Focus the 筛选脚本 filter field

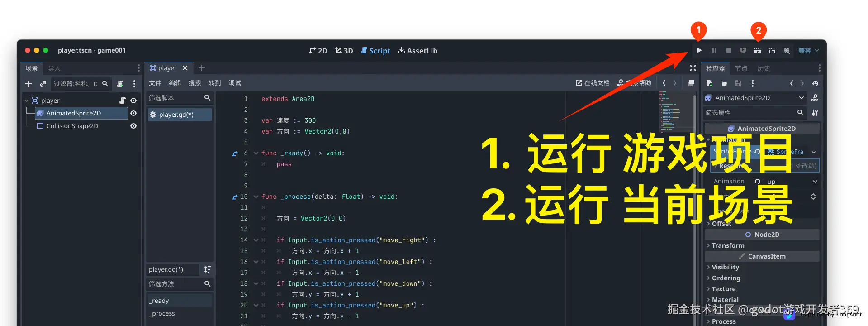180,98
